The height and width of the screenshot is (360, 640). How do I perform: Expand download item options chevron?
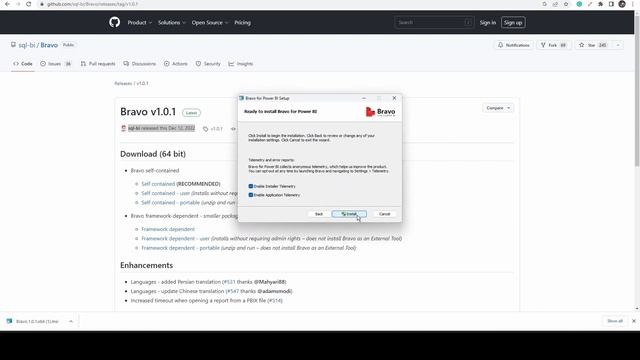pyautogui.click(x=71, y=321)
